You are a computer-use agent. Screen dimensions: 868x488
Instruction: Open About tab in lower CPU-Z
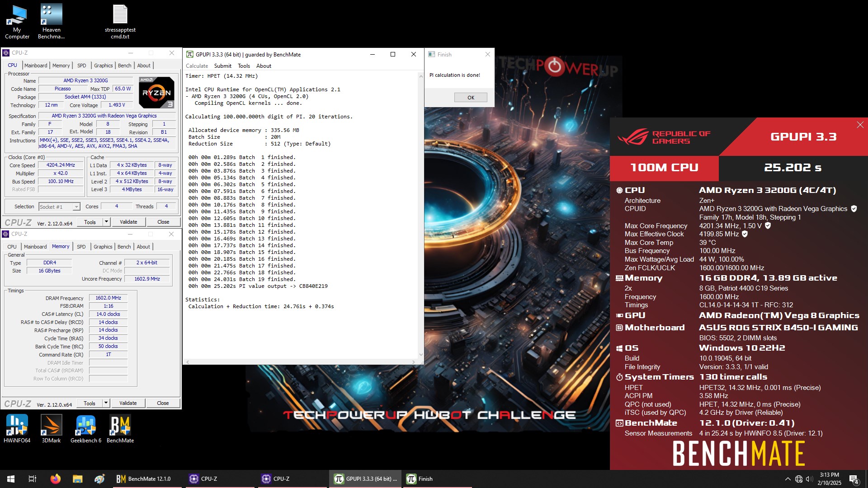coord(143,247)
